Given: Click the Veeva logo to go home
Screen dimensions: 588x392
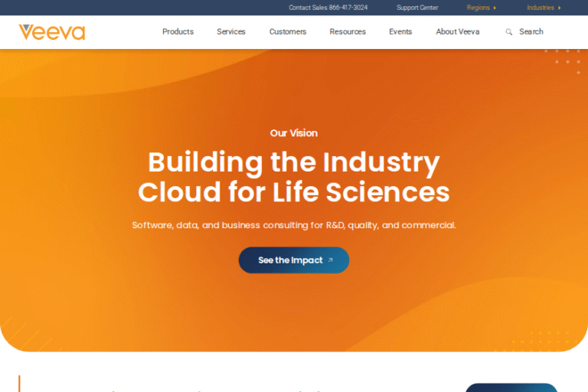Looking at the screenshot, I should point(52,31).
